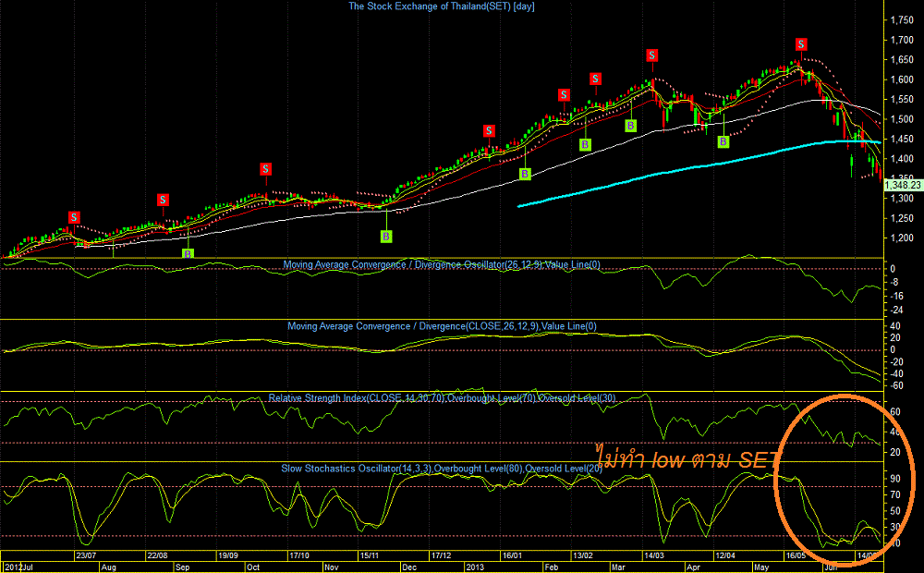
Task: Select the Mar month label
Action: pos(618,567)
